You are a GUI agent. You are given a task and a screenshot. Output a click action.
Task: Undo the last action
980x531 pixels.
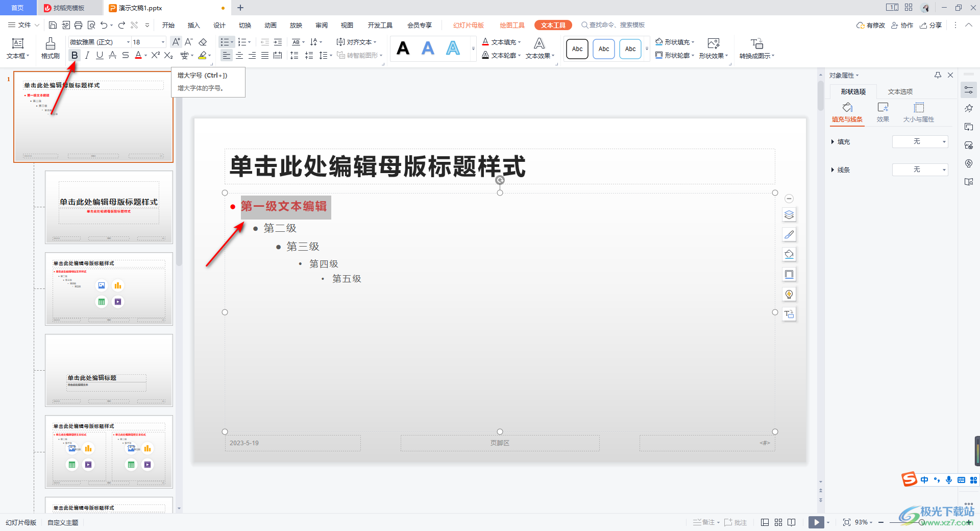click(104, 25)
